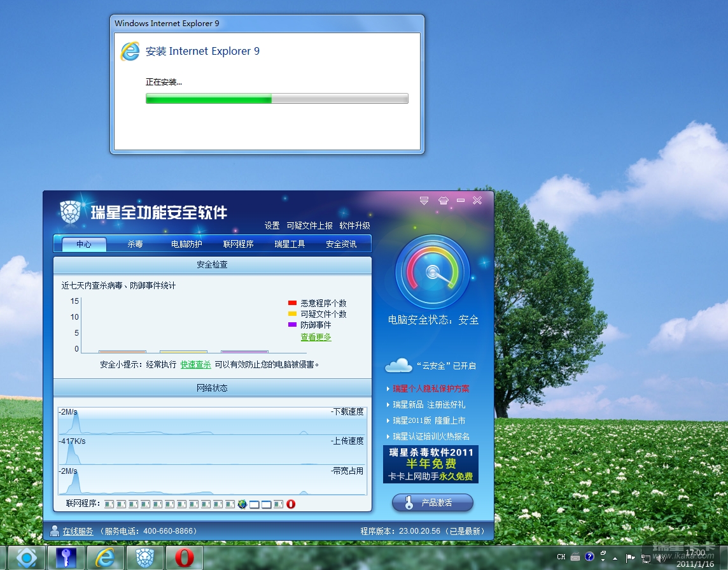The image size is (728, 570).
Task: Switch to the 电脑防护 tab
Action: point(186,244)
